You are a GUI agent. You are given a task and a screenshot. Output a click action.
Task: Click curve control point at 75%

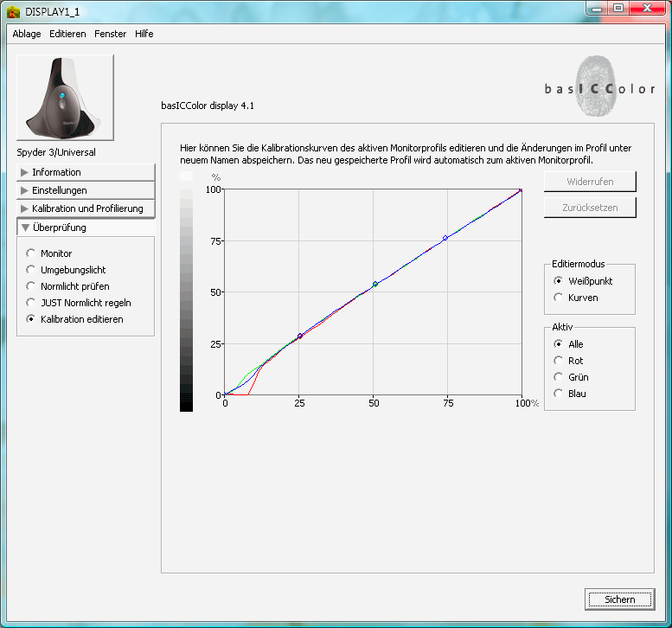point(445,238)
